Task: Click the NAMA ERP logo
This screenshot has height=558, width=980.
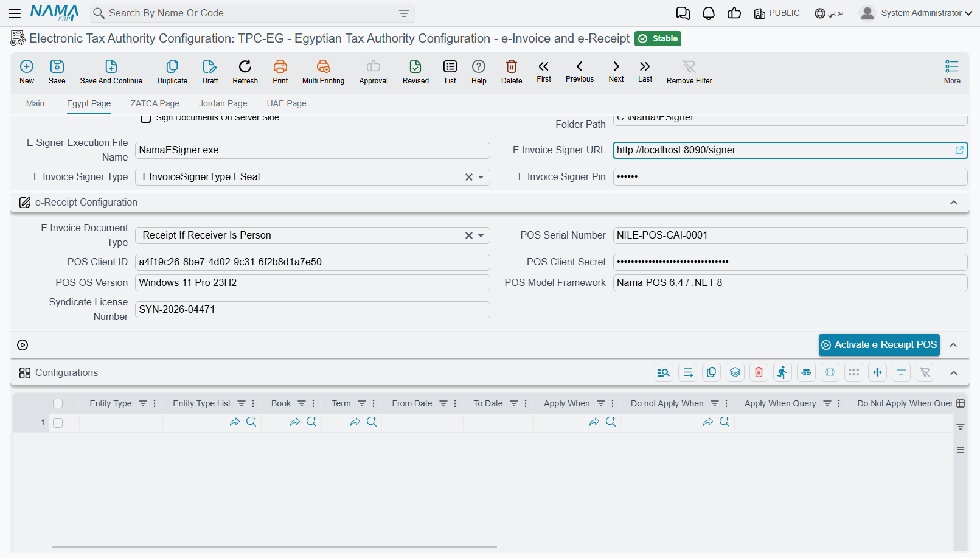Action: coord(55,13)
